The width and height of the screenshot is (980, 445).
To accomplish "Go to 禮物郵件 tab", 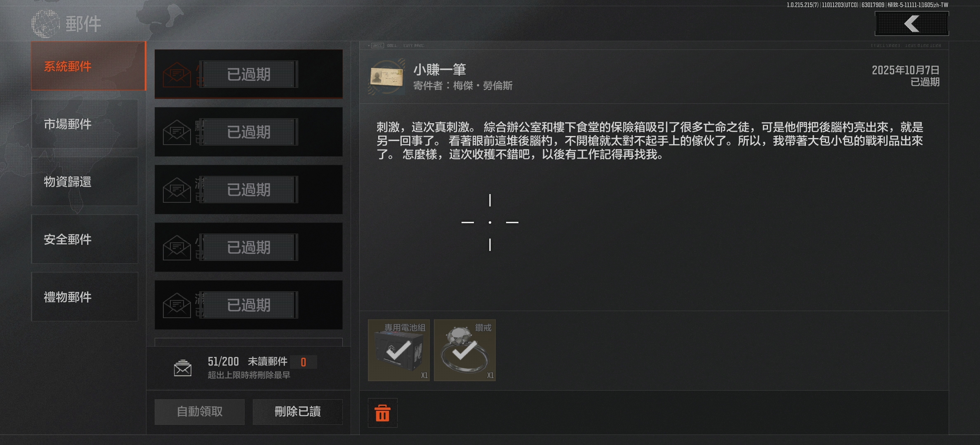I will [85, 297].
